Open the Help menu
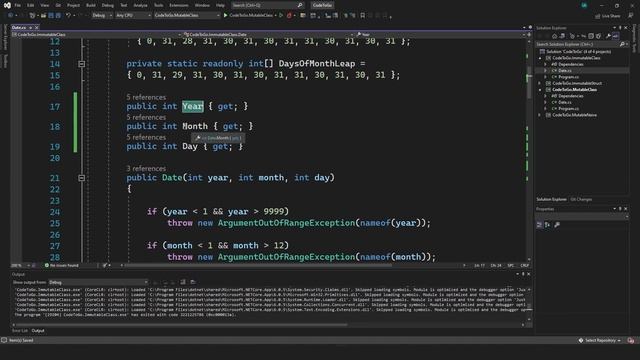Image resolution: width=640 pixels, height=360 pixels. click(x=220, y=5)
